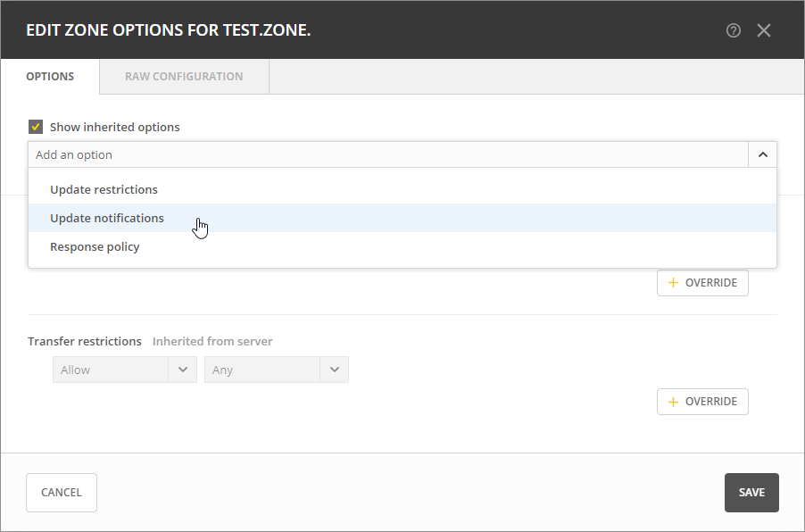
Task: Click the Transfer restrictions label
Action: click(x=85, y=341)
